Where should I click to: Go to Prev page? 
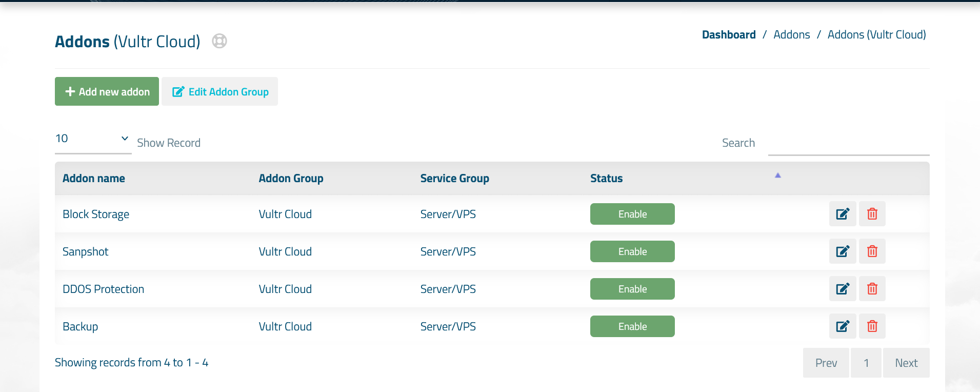click(826, 363)
